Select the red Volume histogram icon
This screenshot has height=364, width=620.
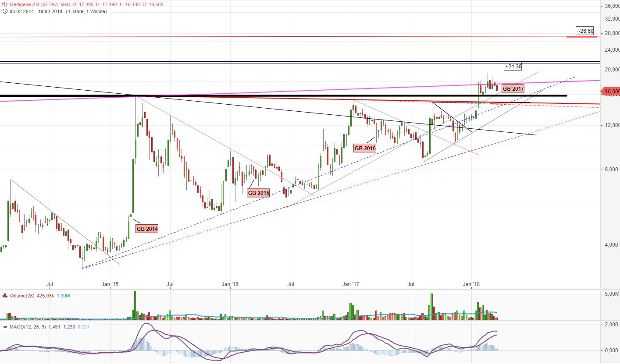[x=4, y=296]
